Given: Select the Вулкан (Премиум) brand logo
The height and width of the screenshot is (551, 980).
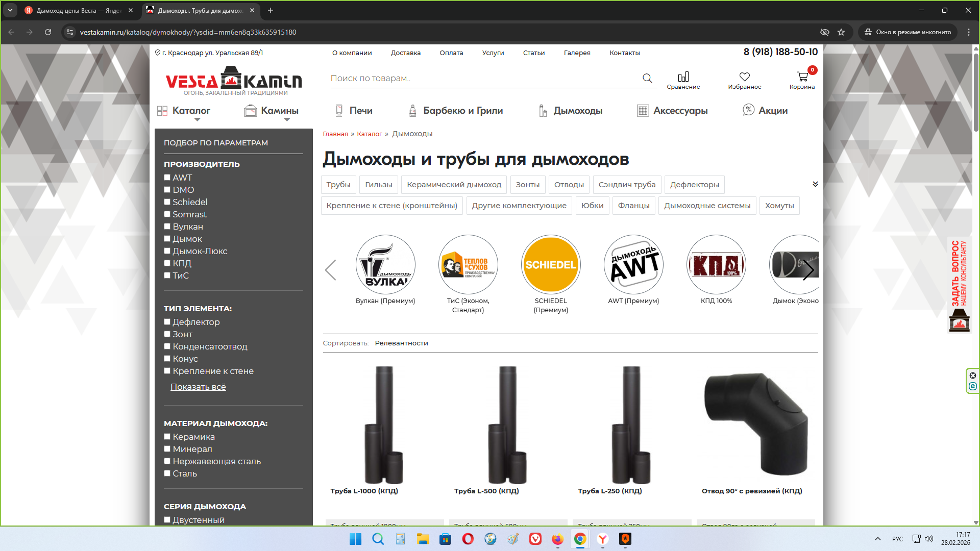Looking at the screenshot, I should point(385,265).
